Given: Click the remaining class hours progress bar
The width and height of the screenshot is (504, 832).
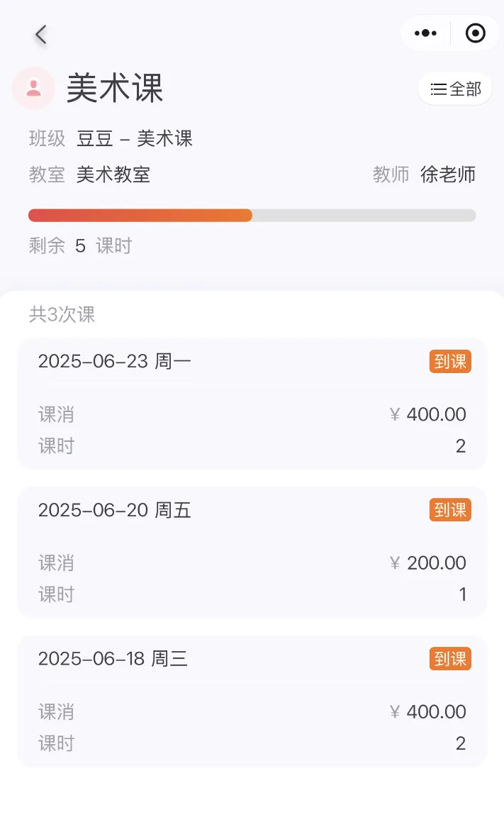Looking at the screenshot, I should [x=252, y=216].
